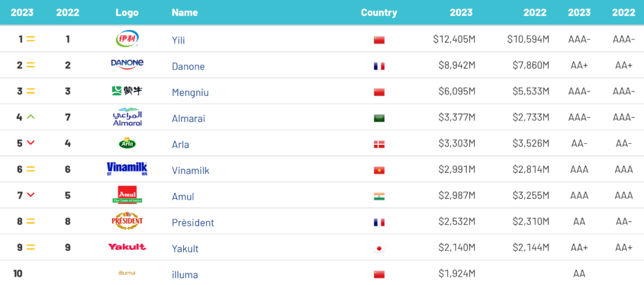This screenshot has width=644, height=285.
Task: Click the Yakult logo
Action: click(127, 247)
